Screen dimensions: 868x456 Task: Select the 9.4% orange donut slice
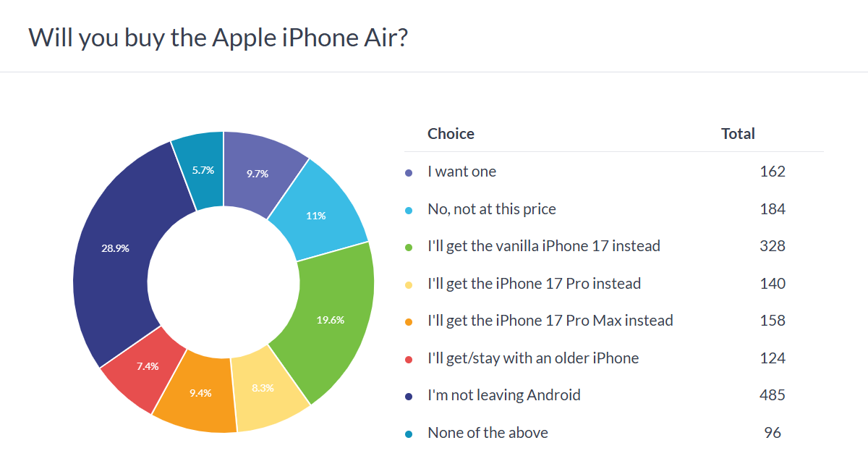point(199,393)
